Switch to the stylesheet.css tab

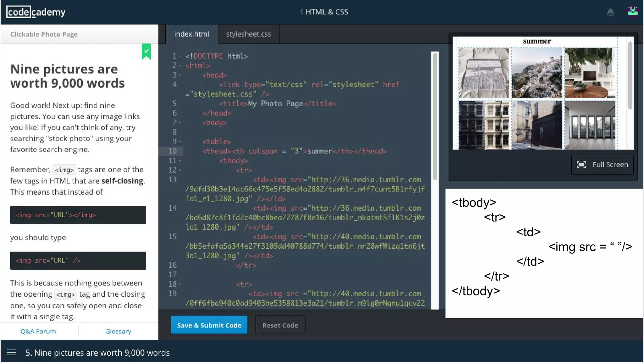click(248, 34)
